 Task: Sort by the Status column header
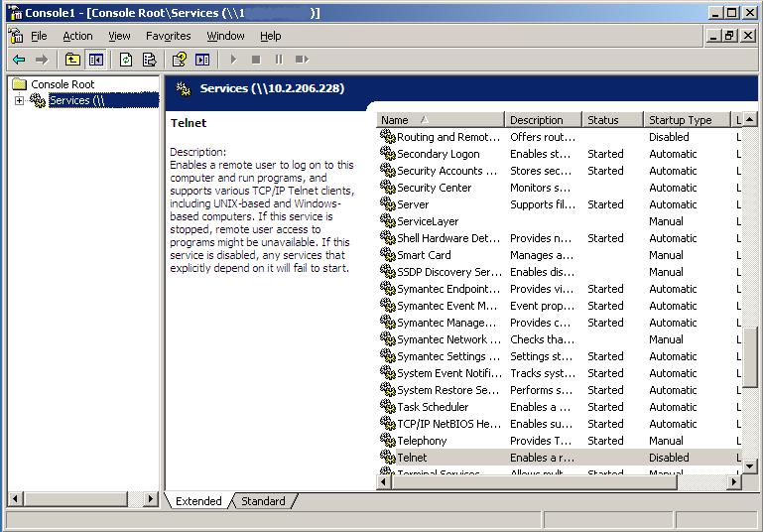(x=613, y=120)
